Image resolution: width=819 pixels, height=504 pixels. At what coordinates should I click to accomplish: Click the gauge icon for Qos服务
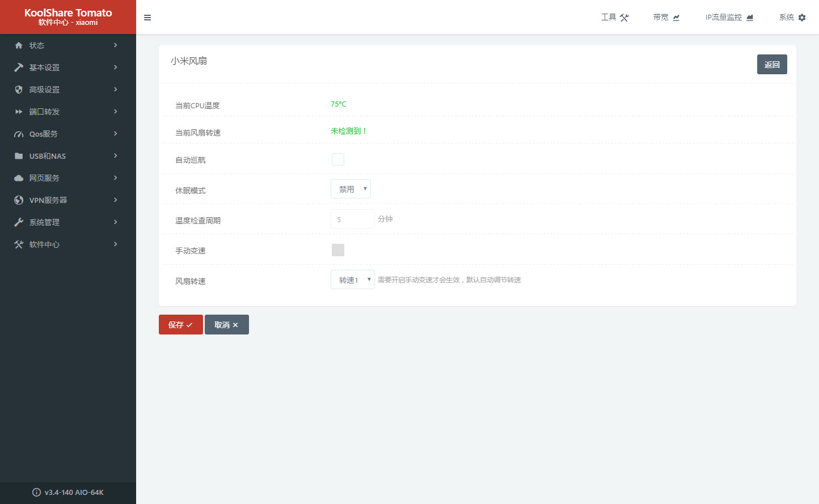point(19,134)
